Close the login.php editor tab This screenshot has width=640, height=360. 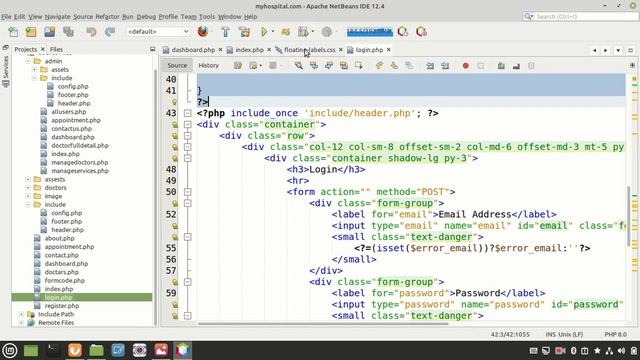click(x=389, y=49)
